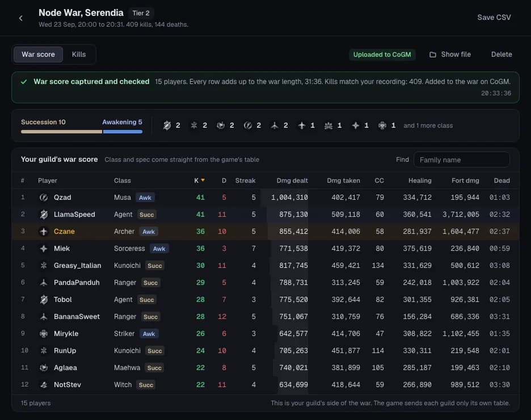Click Greasy_Italian's CC value 134
Image resolution: width=531 pixels, height=420 pixels.
[378, 266]
